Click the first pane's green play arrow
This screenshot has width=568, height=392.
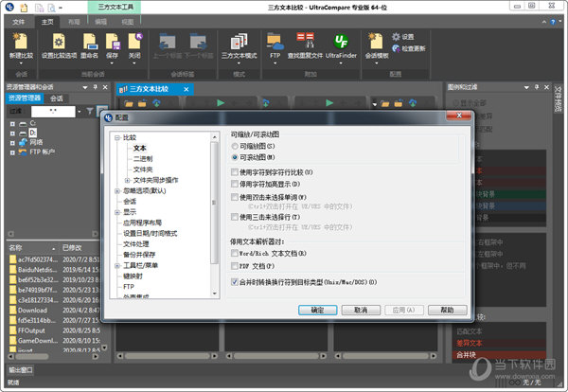pyautogui.click(x=221, y=103)
